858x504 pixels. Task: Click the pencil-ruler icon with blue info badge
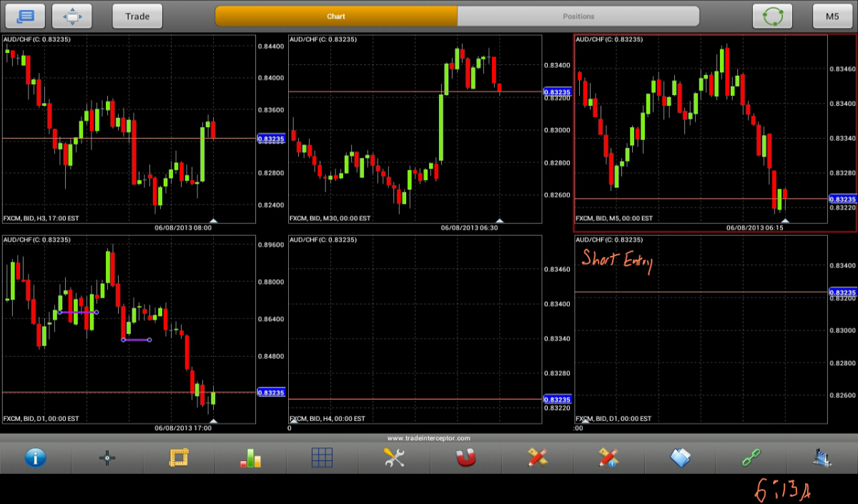608,458
